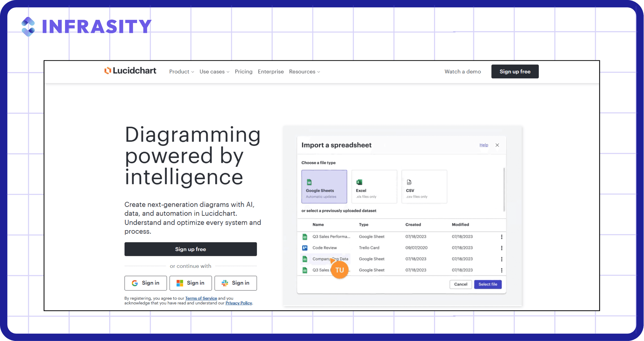
Task: Expand the Product dropdown menu
Action: pyautogui.click(x=182, y=72)
